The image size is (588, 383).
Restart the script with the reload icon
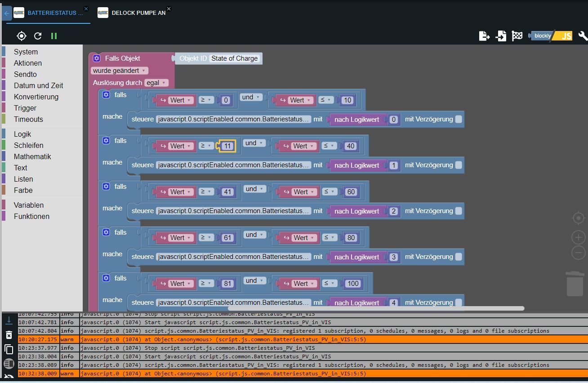(38, 36)
